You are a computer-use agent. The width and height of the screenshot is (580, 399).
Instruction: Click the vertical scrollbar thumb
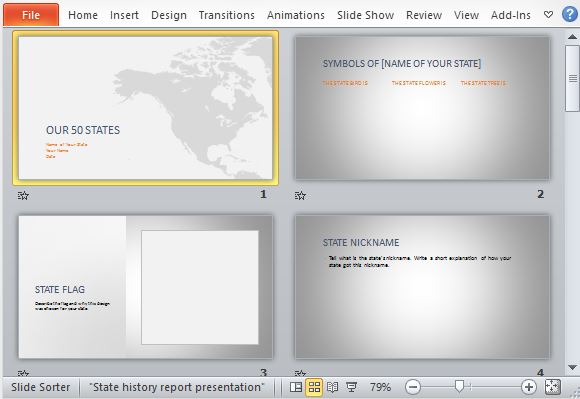[x=572, y=78]
